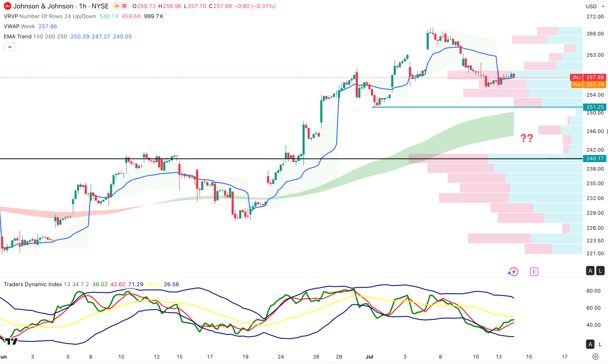Viewport: 608px width, 364px height.
Task: Click the EMA value 245.05
Action: 122,36
